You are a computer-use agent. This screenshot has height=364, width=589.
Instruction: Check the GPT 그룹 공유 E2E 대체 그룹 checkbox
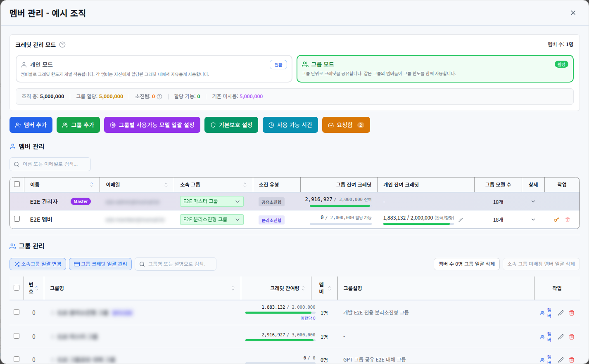[17, 359]
